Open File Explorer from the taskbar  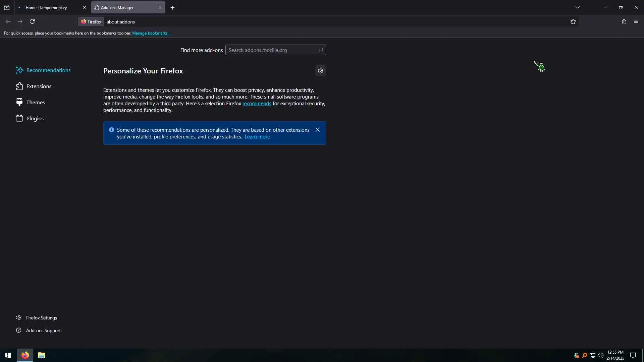[x=41, y=355]
